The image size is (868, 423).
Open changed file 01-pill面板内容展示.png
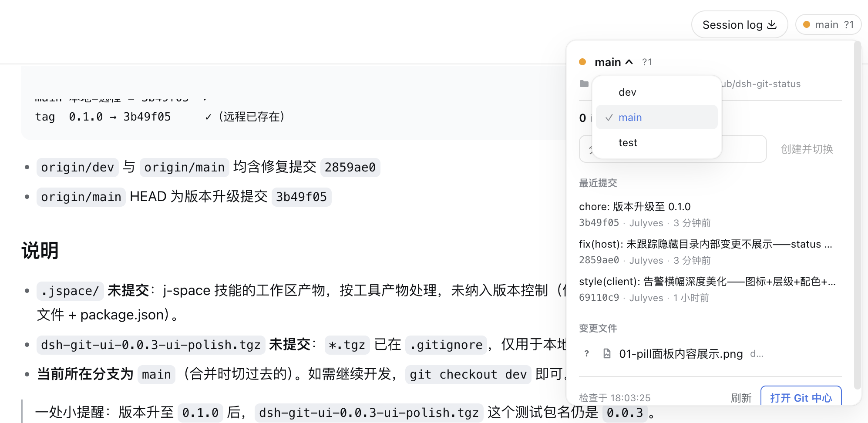pyautogui.click(x=681, y=354)
